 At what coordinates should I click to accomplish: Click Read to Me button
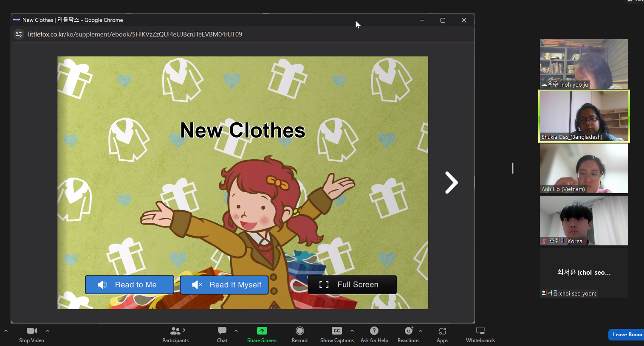point(130,285)
